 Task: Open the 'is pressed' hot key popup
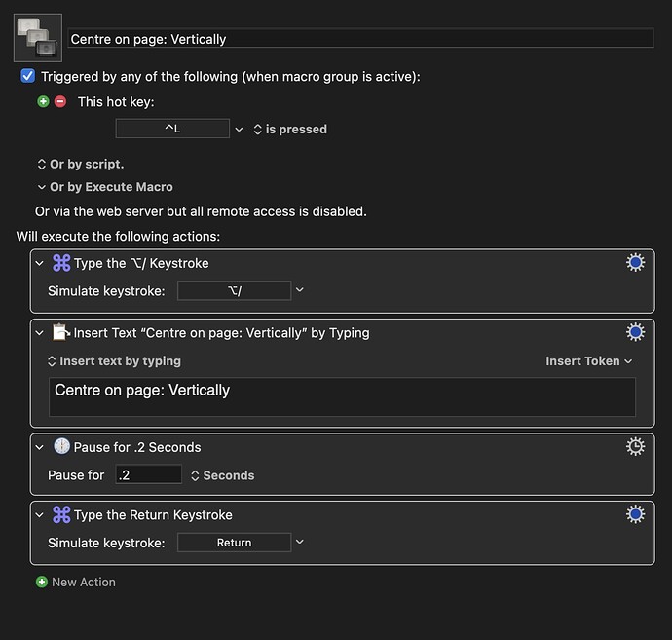[x=289, y=129]
